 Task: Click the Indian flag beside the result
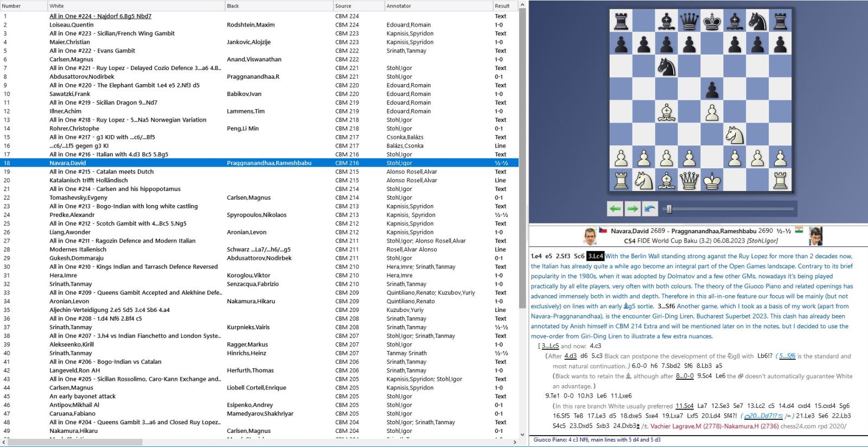pyautogui.click(x=799, y=231)
